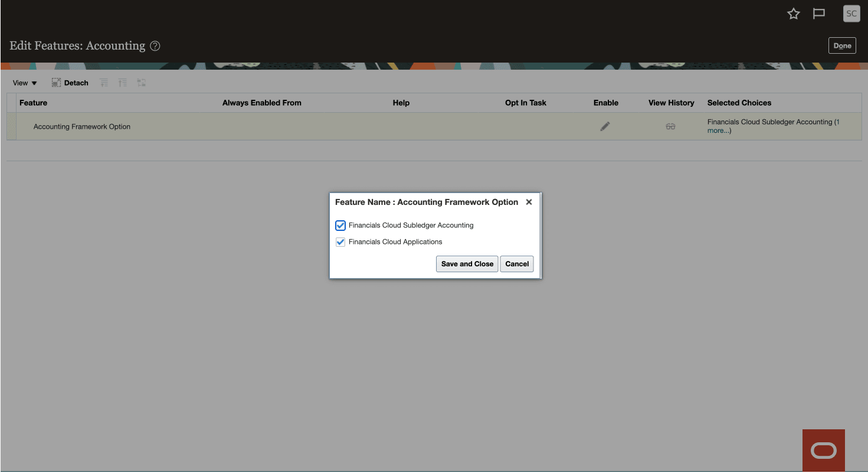Open the flag notifications icon

point(818,13)
